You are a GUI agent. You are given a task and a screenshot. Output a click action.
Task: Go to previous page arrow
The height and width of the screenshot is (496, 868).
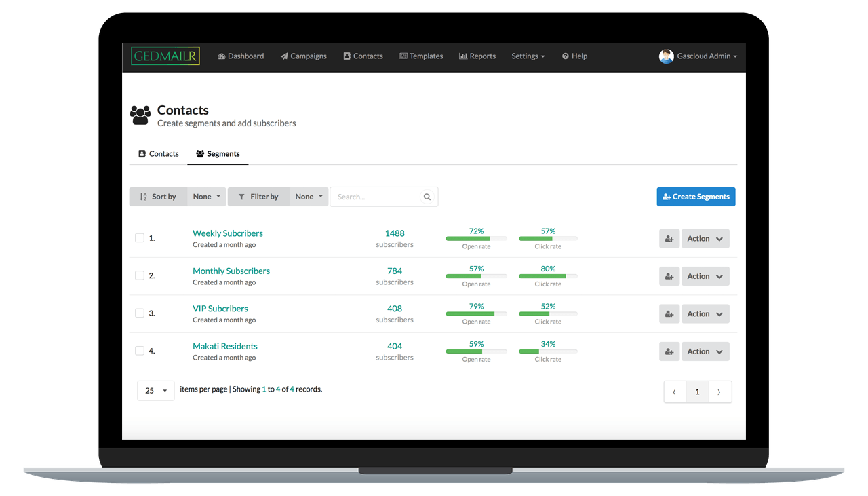(675, 392)
